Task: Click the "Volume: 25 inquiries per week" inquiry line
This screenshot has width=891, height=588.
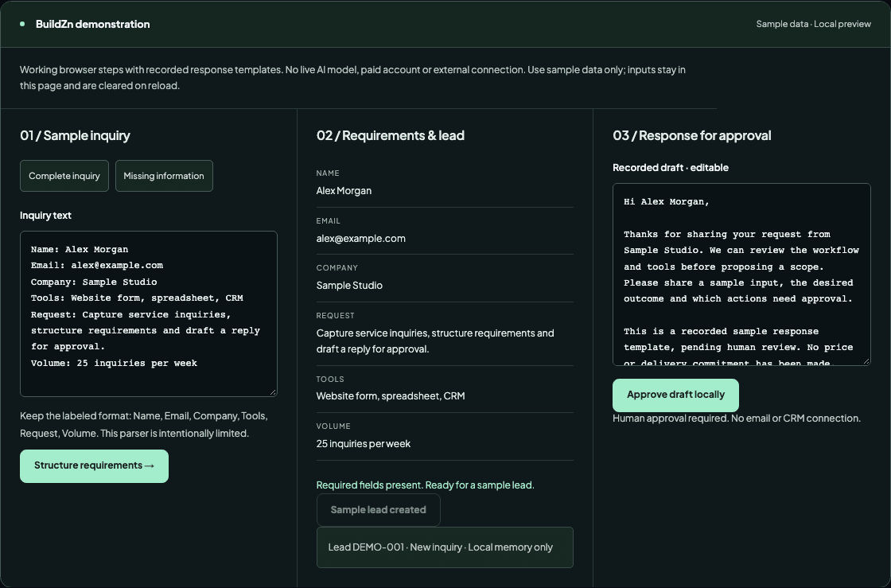Action: [x=115, y=363]
